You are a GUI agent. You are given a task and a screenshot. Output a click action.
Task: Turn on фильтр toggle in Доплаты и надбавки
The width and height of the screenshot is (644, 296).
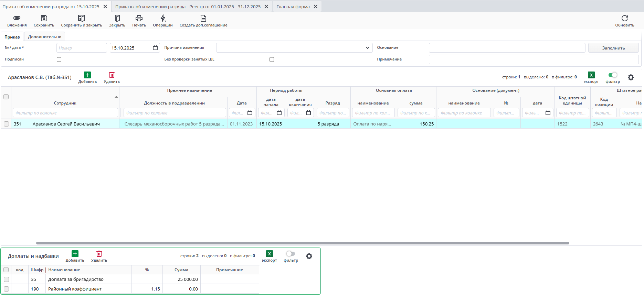coord(291,254)
